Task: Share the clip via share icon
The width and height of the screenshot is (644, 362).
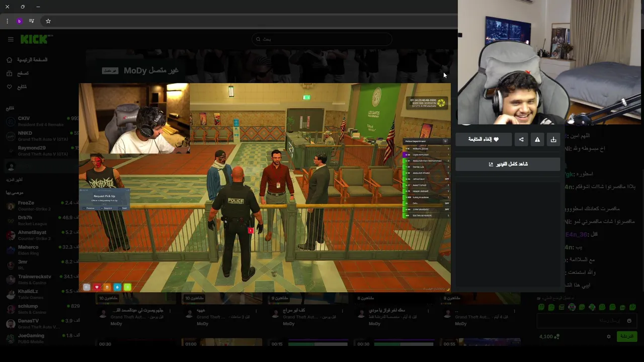Action: tap(521, 139)
